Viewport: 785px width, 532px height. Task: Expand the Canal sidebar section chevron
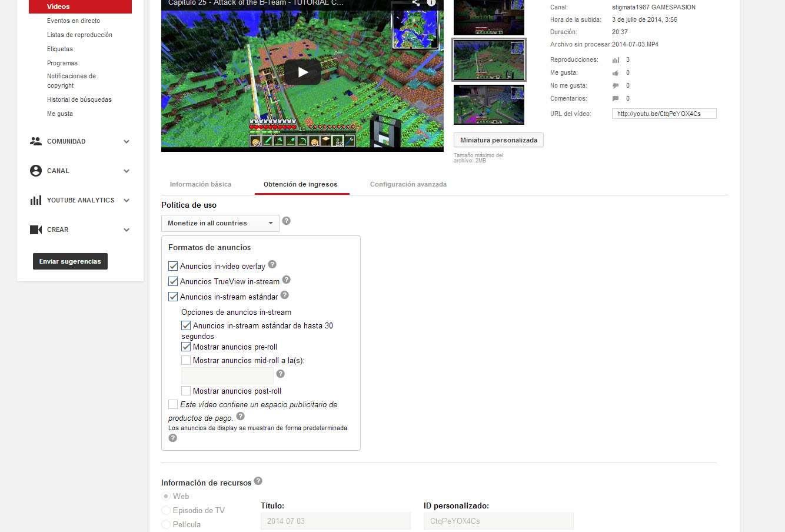coord(127,171)
